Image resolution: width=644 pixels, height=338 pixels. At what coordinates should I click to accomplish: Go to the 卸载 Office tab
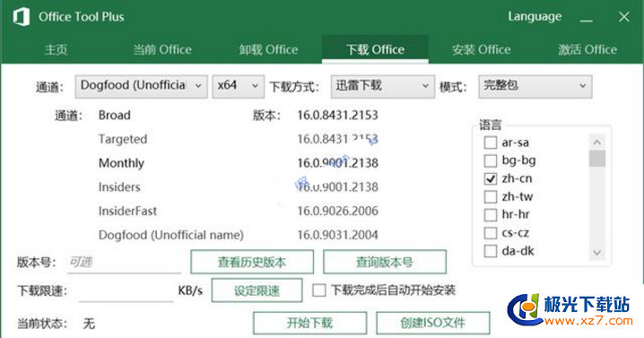(268, 49)
